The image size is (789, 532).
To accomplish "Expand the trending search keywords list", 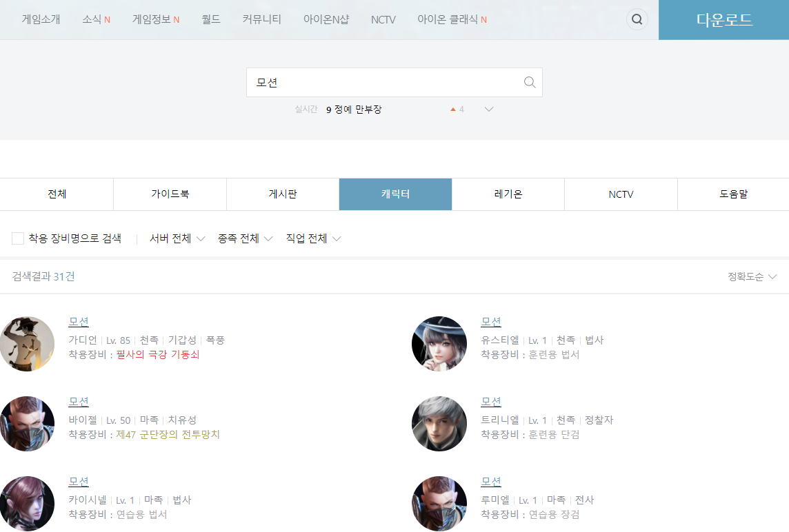I will point(489,109).
